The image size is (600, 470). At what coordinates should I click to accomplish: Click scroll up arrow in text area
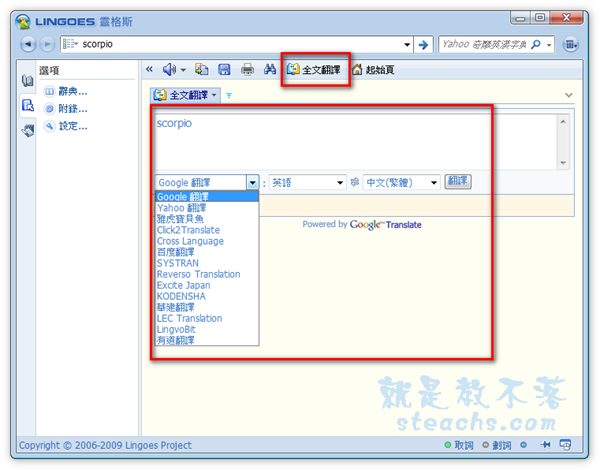(x=563, y=122)
